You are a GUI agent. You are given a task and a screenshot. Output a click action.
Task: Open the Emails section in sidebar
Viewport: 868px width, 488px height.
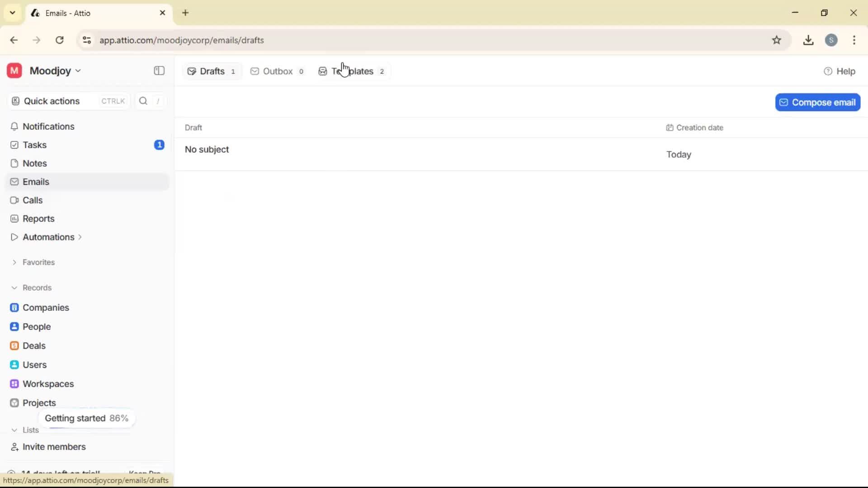[36, 182]
